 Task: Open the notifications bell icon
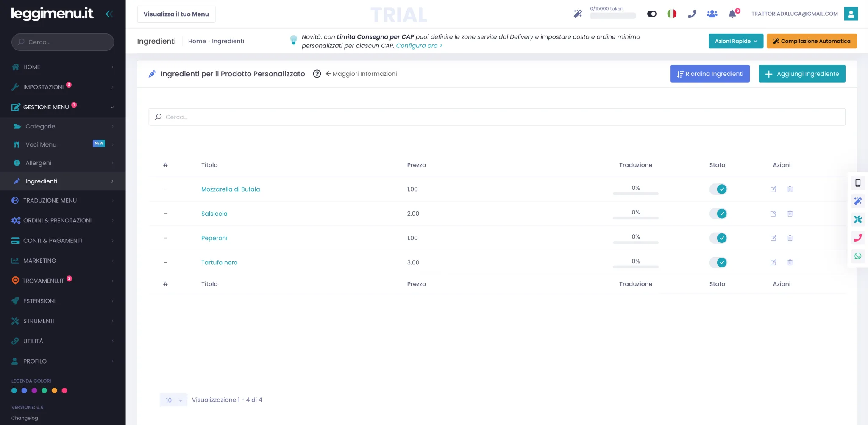(x=732, y=14)
